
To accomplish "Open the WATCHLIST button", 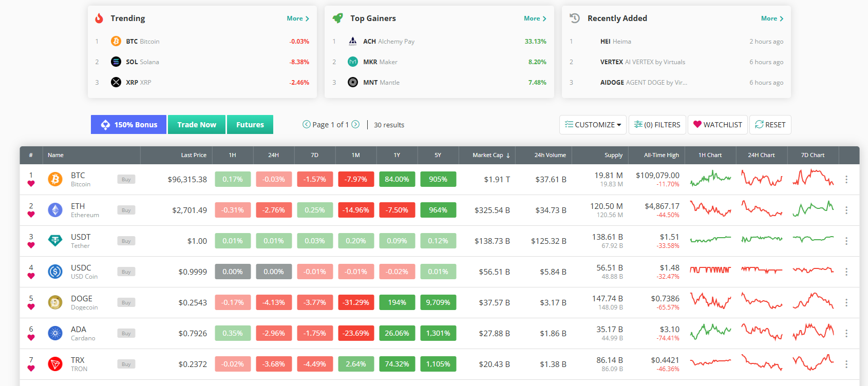I will pyautogui.click(x=718, y=125).
